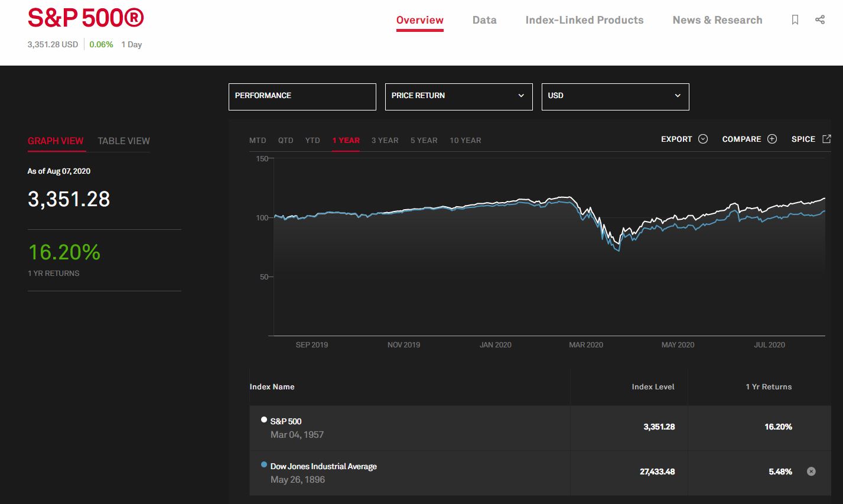
Task: Open the Price Return dropdown
Action: (458, 96)
